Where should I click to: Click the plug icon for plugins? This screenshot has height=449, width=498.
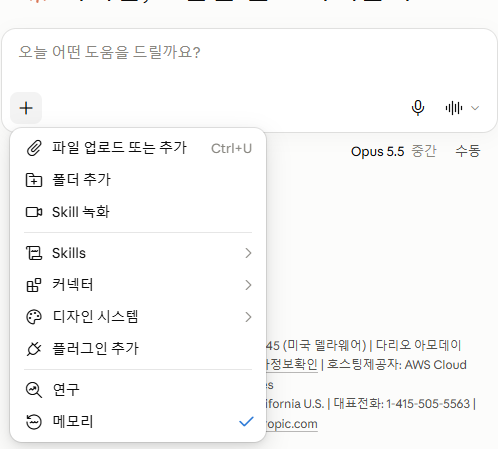(34, 349)
